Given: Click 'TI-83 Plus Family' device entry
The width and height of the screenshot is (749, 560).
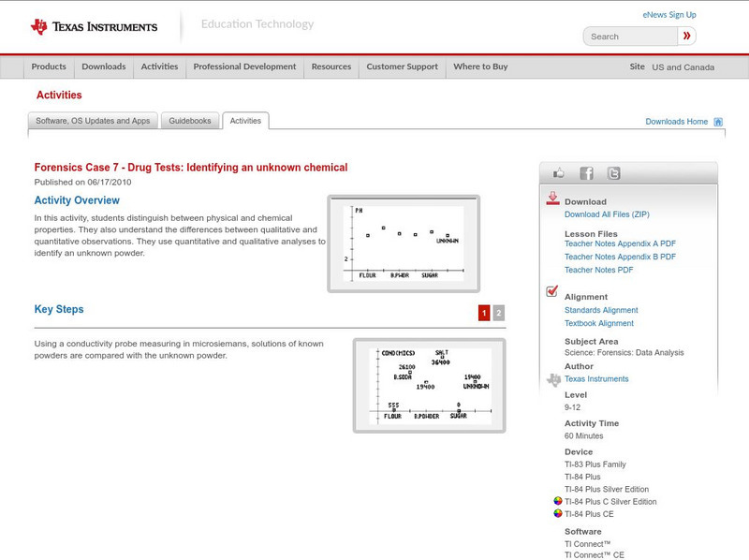Looking at the screenshot, I should 595,464.
